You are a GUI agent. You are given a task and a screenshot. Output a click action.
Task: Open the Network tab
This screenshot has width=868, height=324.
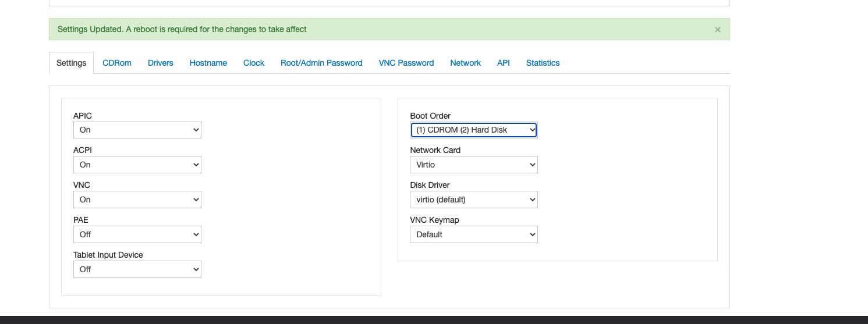point(466,63)
